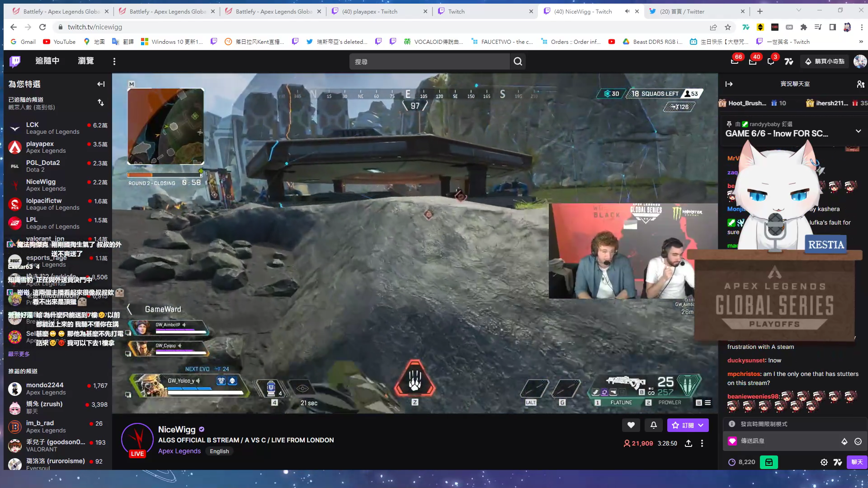Image resolution: width=868 pixels, height=488 pixels.
Task: Reload the page
Action: click(x=42, y=27)
